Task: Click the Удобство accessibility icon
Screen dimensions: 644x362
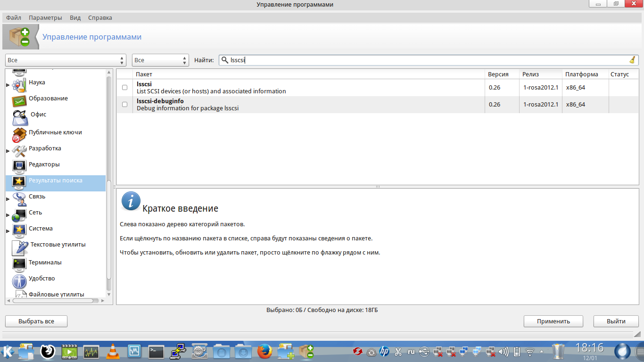Action: coord(19,281)
